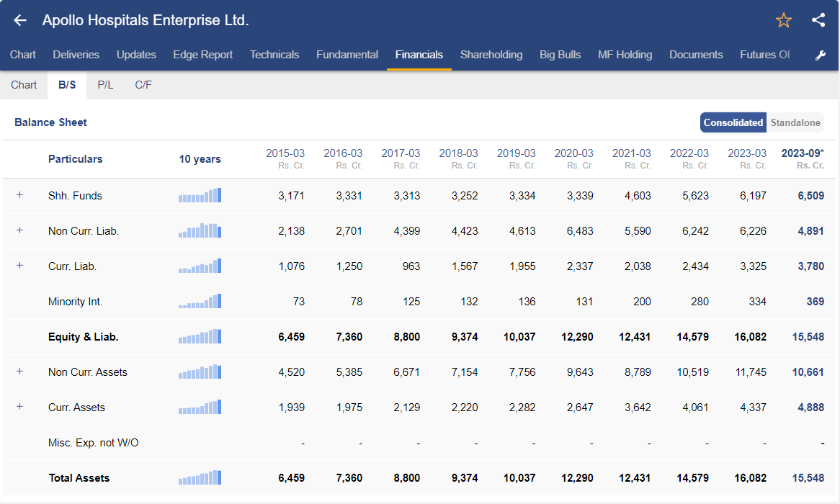Click the 2017-03 column header
Screen dimensions: 840x504
tap(401, 153)
